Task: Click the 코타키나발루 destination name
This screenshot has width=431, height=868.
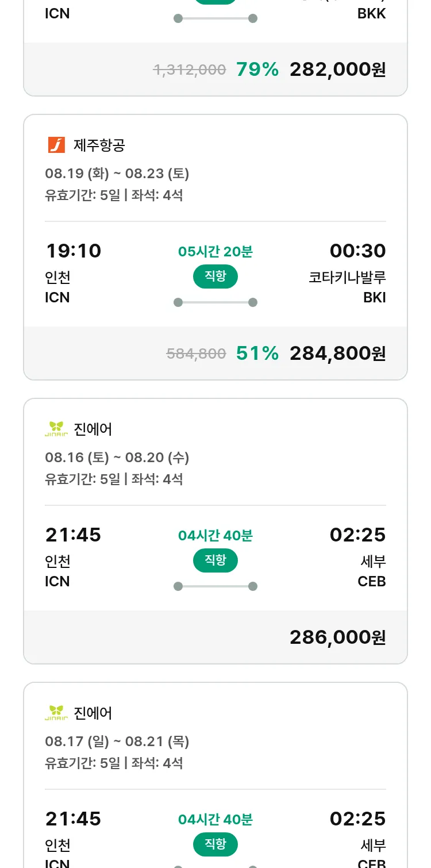Action: [347, 277]
